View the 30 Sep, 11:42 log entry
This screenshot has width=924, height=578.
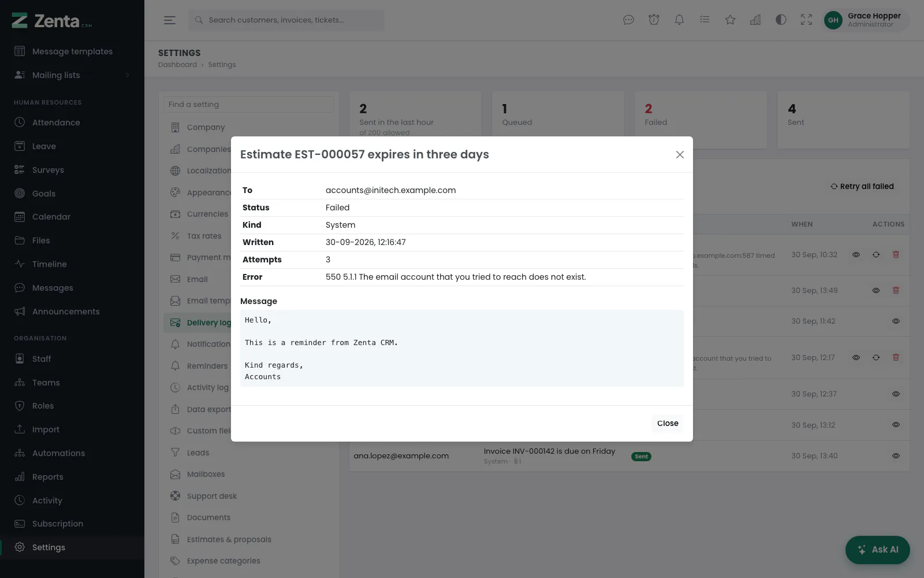(x=896, y=321)
